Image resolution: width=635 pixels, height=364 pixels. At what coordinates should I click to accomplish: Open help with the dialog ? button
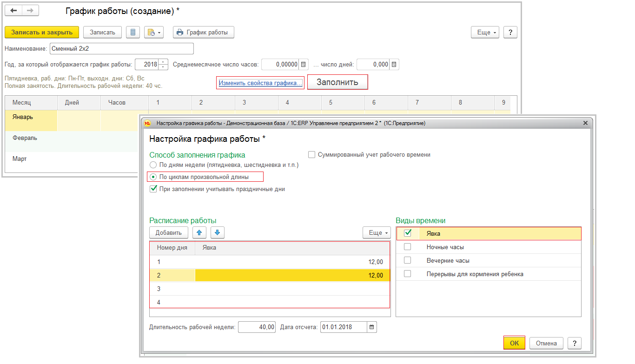pos(575,343)
